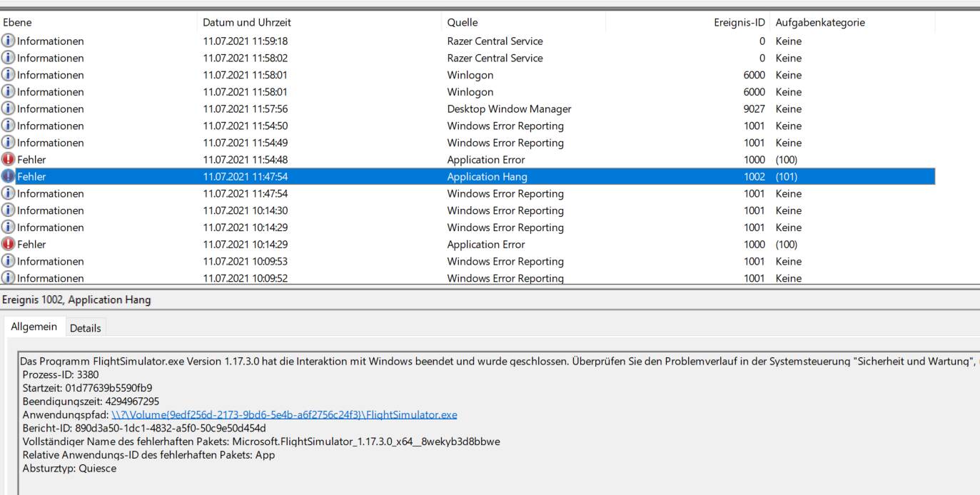
Task: Click the info icon of the 10:09:53 event
Action: point(8,261)
